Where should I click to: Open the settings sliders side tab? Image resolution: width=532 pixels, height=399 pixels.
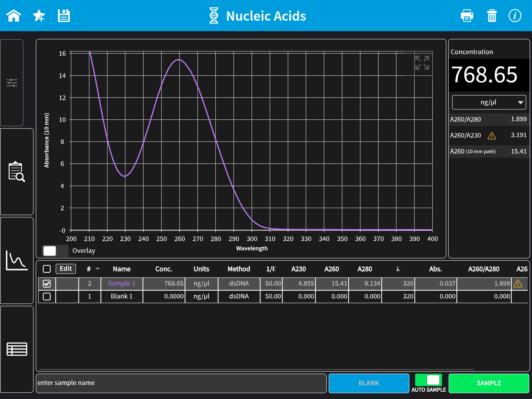coord(12,83)
